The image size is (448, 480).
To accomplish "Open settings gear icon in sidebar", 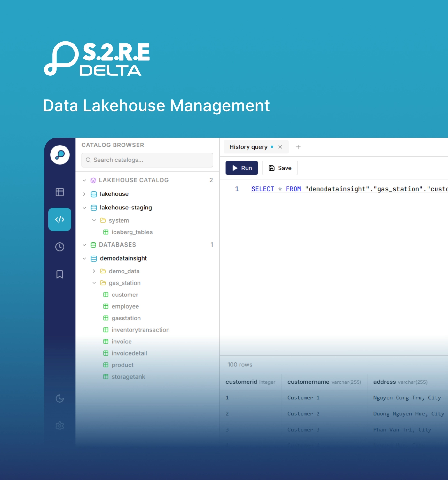I will (60, 426).
